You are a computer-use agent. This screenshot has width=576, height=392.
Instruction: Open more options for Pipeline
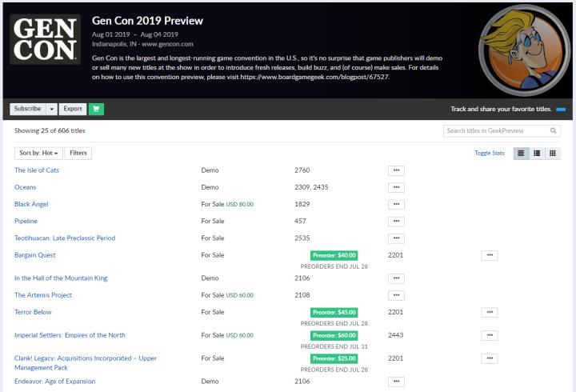click(x=395, y=221)
